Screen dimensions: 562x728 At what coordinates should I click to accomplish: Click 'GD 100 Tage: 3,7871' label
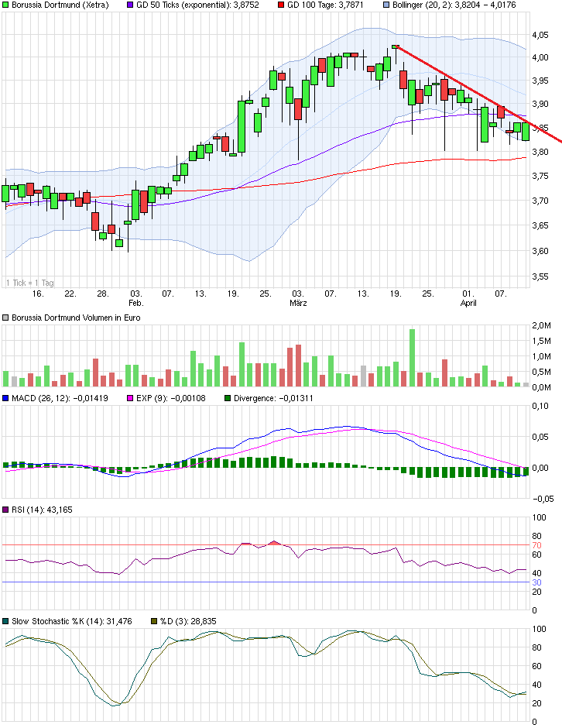325,5
